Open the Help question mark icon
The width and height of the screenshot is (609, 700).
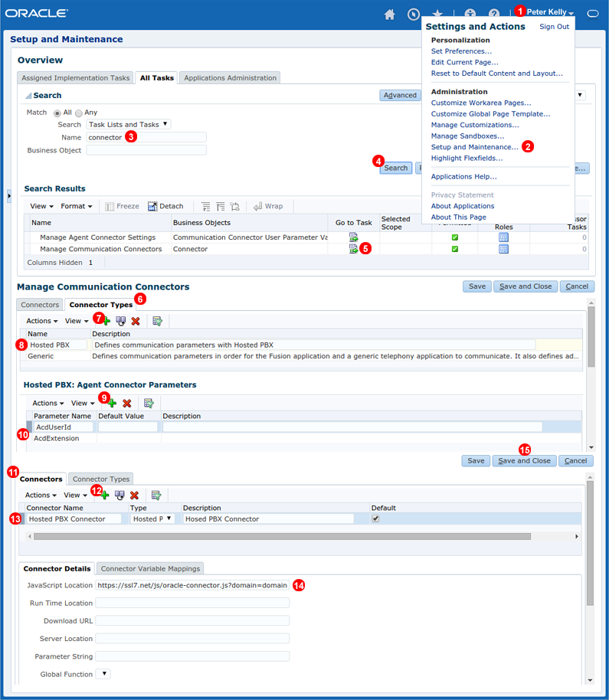[494, 13]
